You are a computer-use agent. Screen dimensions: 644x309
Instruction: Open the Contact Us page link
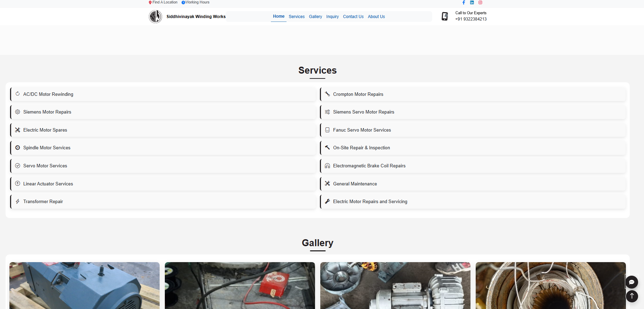click(x=353, y=17)
